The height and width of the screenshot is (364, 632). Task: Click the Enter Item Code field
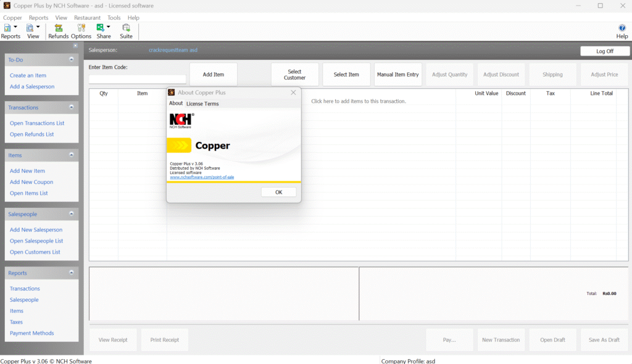(x=137, y=79)
